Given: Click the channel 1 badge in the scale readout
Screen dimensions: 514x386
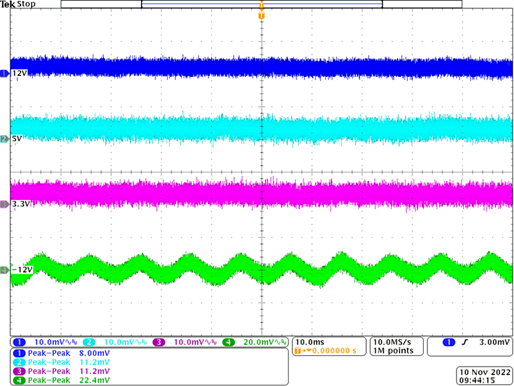Looking at the screenshot, I should pyautogui.click(x=19, y=342).
